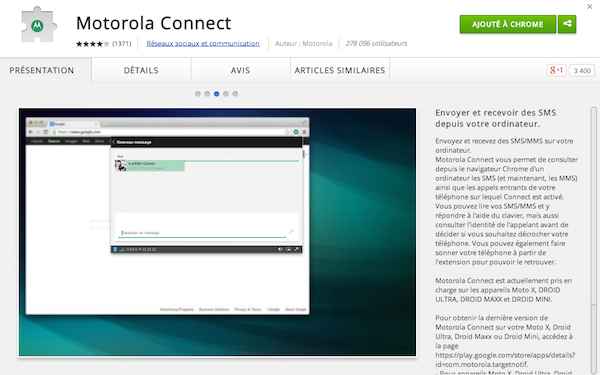Click the green Ajouté à Chrome button
The height and width of the screenshot is (375, 600).
coord(508,24)
